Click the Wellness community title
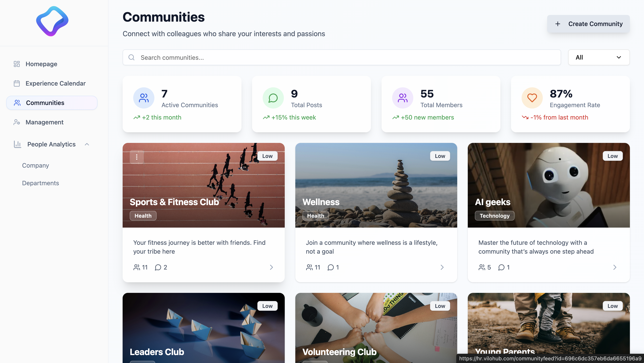Viewport: 644px width, 363px height. pyautogui.click(x=321, y=202)
